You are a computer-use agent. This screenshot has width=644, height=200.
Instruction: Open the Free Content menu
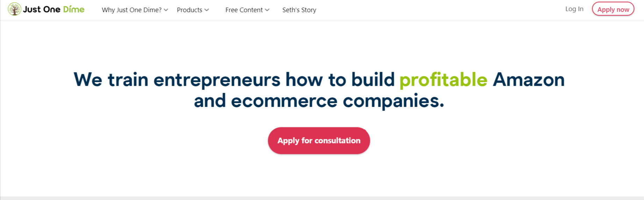point(244,10)
